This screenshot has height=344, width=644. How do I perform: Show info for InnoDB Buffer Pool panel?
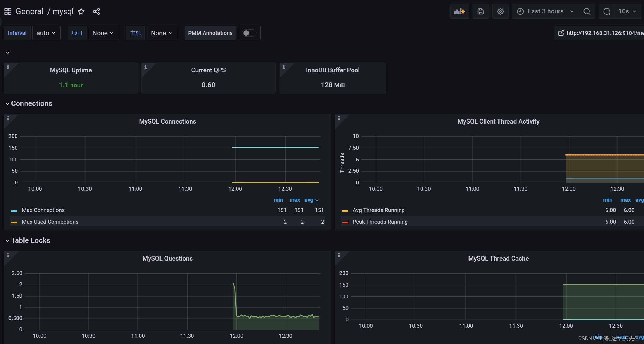(284, 67)
